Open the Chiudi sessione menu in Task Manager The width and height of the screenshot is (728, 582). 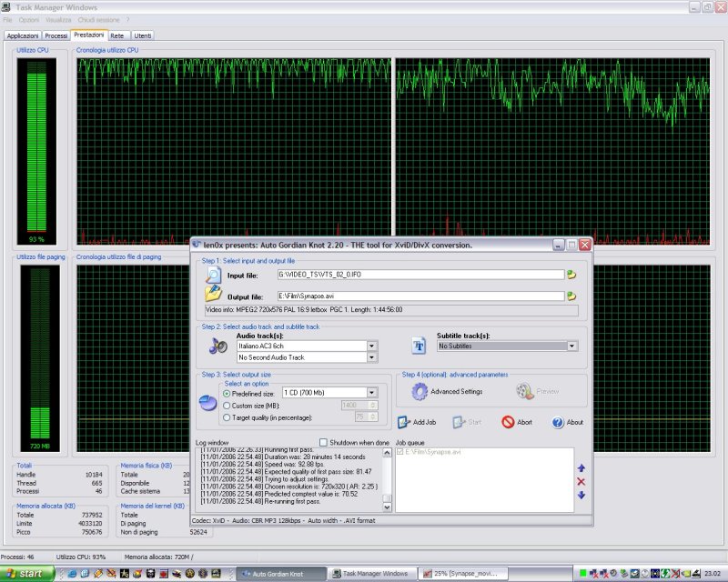click(98, 20)
